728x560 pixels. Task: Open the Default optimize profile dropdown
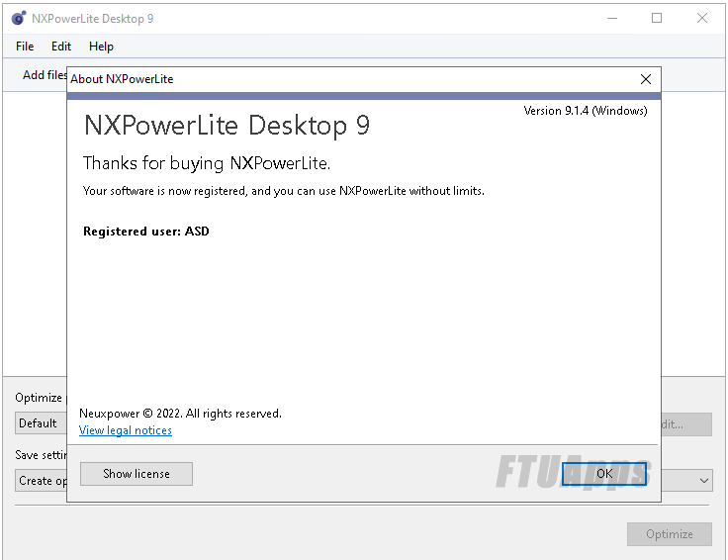tap(41, 423)
